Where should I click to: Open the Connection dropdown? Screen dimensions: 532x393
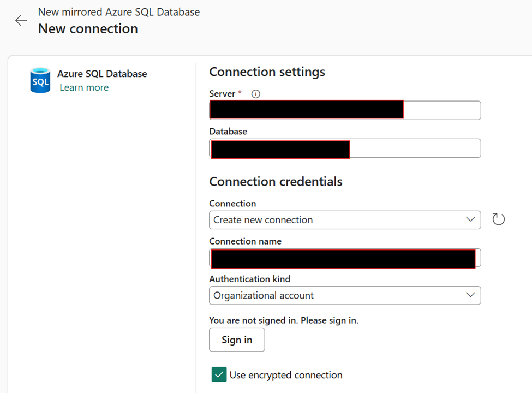(x=345, y=220)
